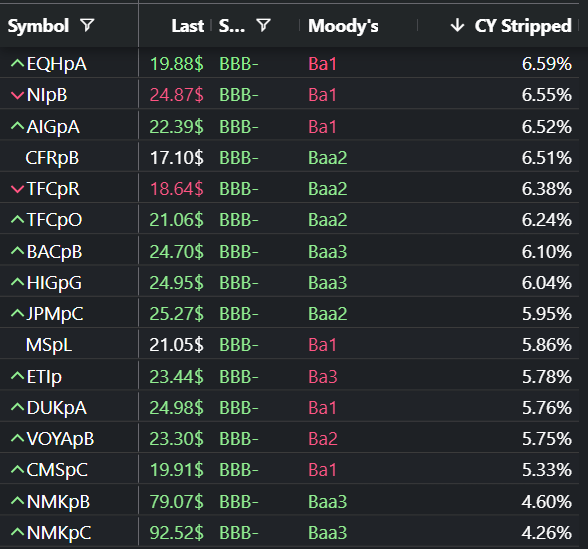Select the EQHpA symbol

pyautogui.click(x=57, y=64)
